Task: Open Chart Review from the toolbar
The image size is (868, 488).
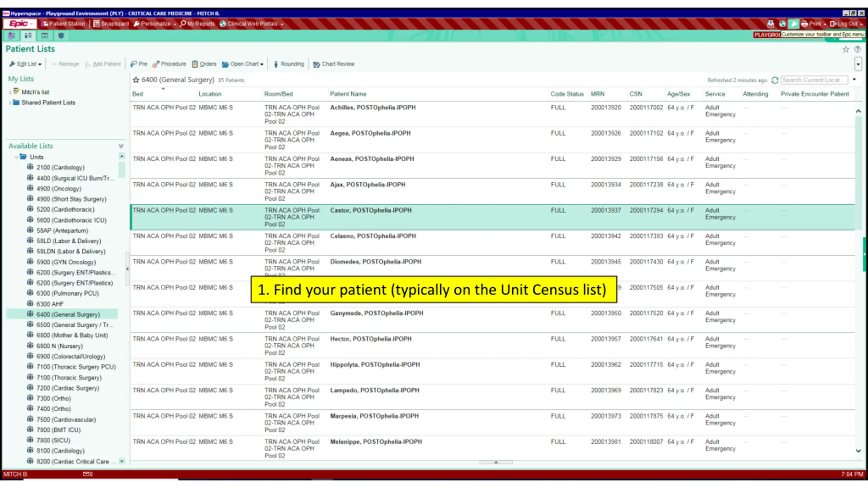Action: (334, 64)
